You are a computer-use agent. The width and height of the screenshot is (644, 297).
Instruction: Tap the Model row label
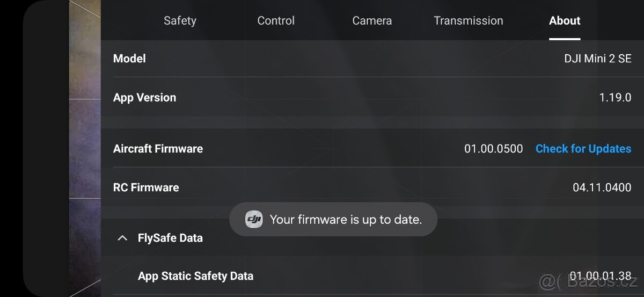pyautogui.click(x=129, y=59)
